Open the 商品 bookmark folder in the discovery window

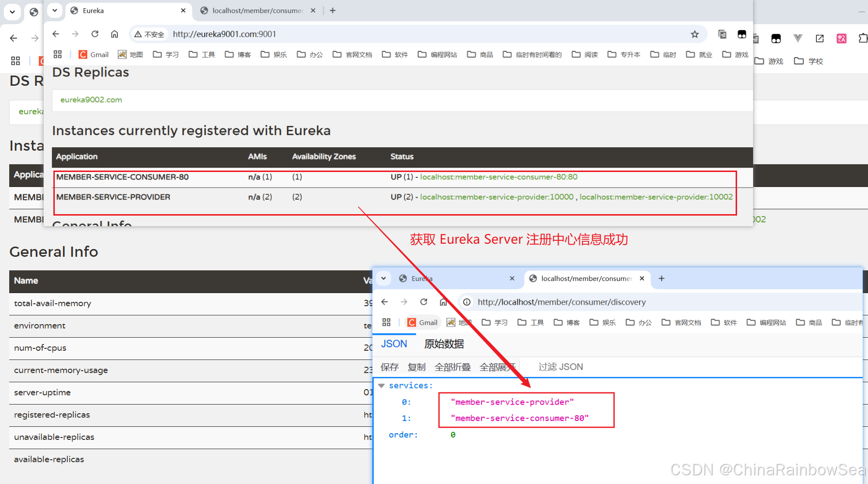click(x=809, y=322)
